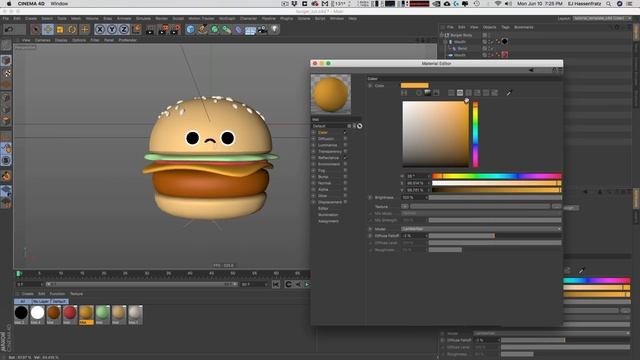Image resolution: width=640 pixels, height=360 pixels.
Task: Expand the Burger Body object in Object Manager
Action: (442, 36)
